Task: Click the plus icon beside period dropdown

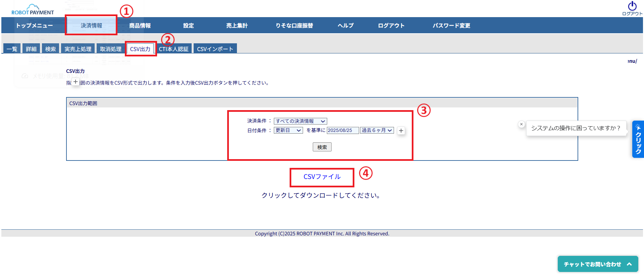Action: click(x=401, y=131)
